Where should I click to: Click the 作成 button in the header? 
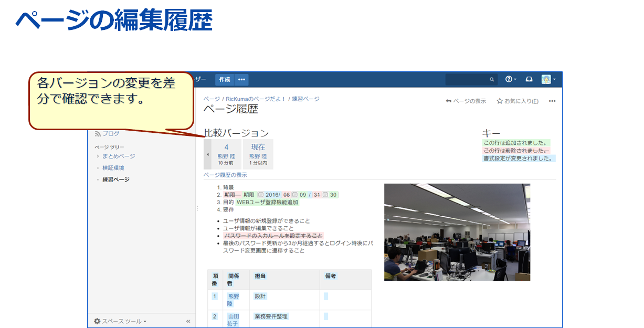coord(225,80)
